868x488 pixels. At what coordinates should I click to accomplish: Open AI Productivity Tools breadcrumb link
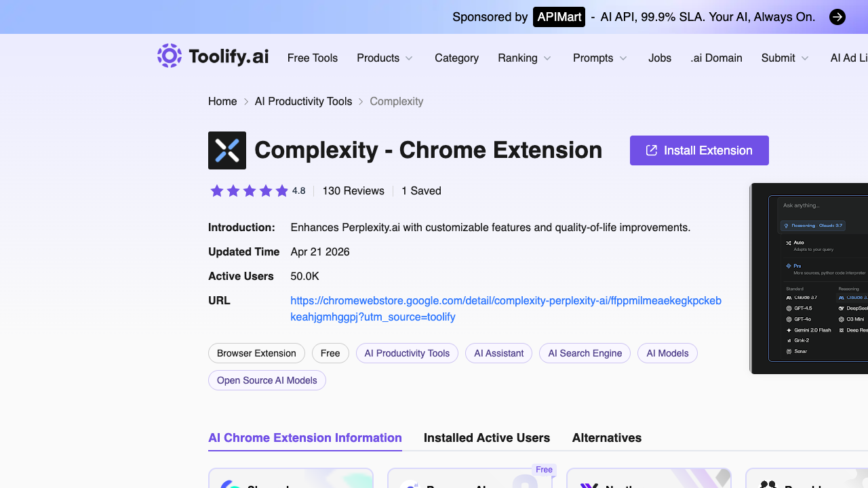pos(303,102)
